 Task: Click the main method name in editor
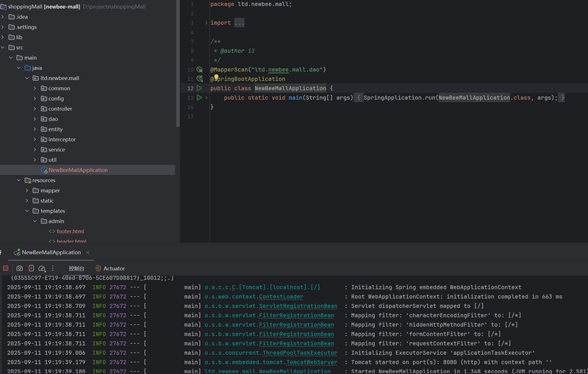point(295,98)
